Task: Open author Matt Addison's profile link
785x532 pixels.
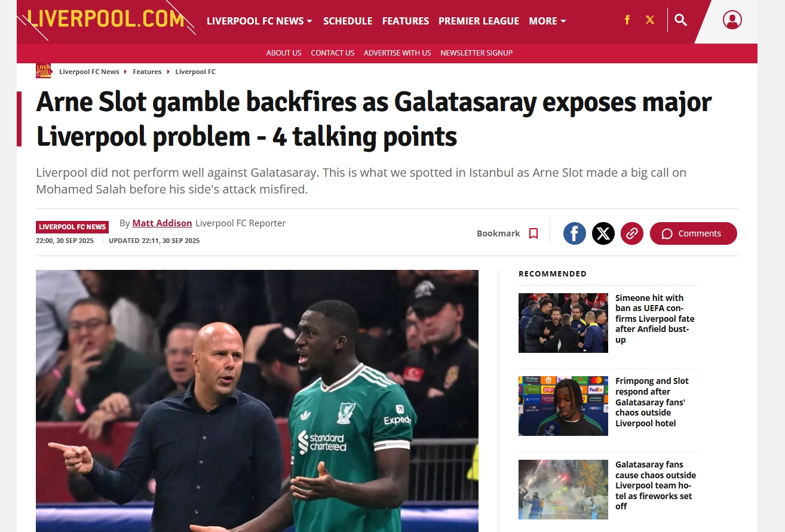Action: point(162,223)
